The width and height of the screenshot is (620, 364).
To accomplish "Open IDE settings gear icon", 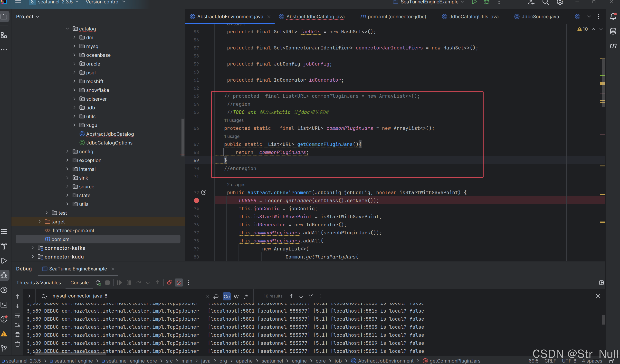I will 560,2.
